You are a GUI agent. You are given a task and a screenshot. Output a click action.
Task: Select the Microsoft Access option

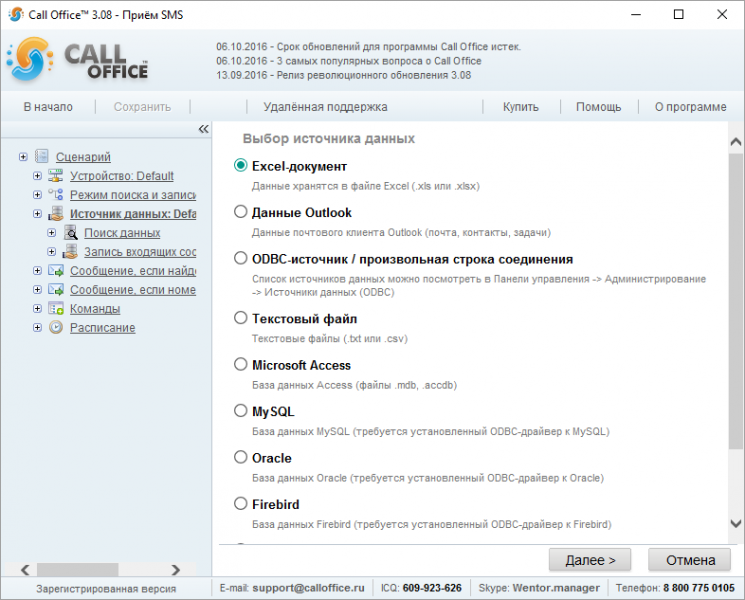(x=240, y=364)
